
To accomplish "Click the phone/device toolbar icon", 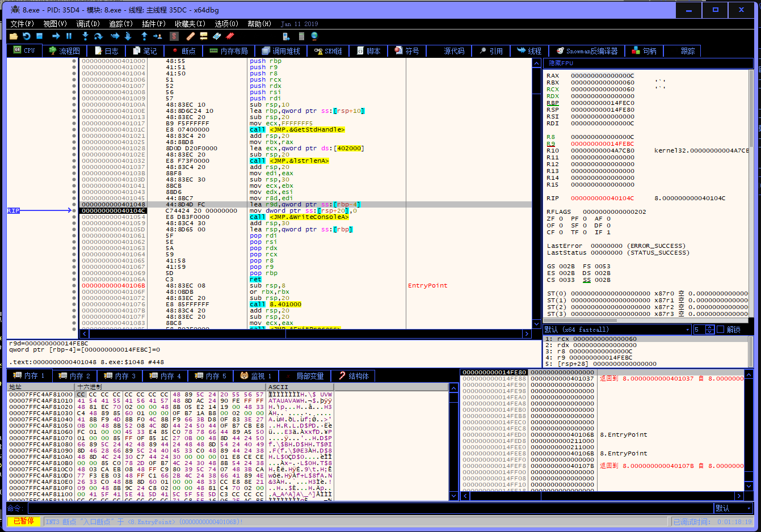I will point(286,36).
